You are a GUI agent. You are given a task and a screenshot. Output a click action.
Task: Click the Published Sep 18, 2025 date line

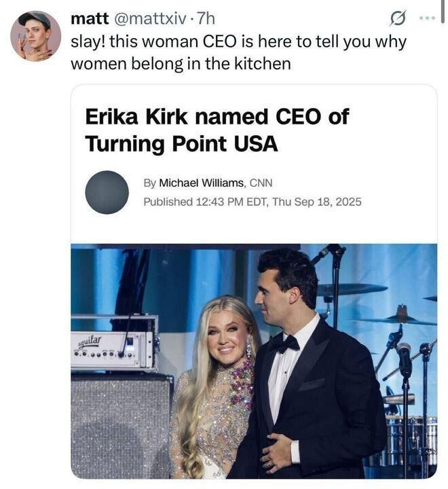(253, 202)
